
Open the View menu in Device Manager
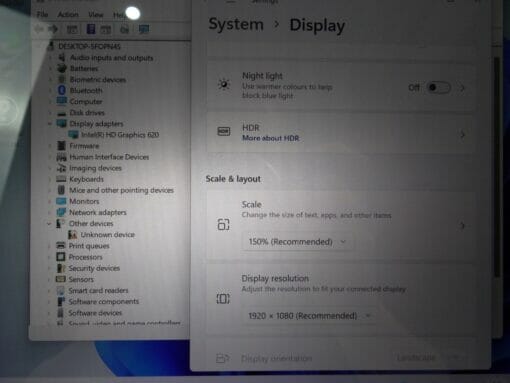coord(96,15)
